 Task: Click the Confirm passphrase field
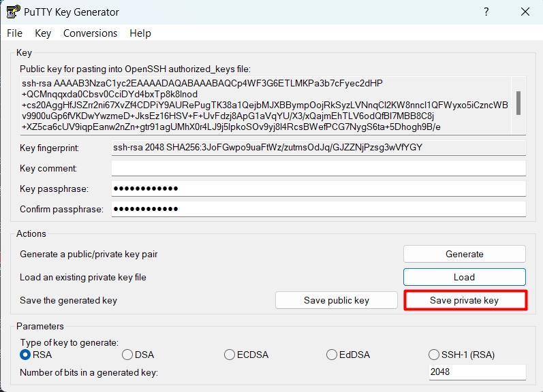coord(319,209)
